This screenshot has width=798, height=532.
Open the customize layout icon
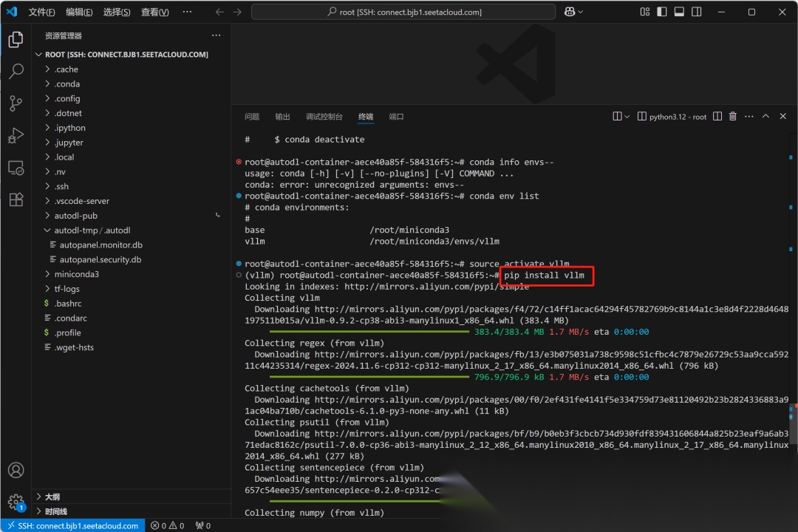(x=645, y=12)
